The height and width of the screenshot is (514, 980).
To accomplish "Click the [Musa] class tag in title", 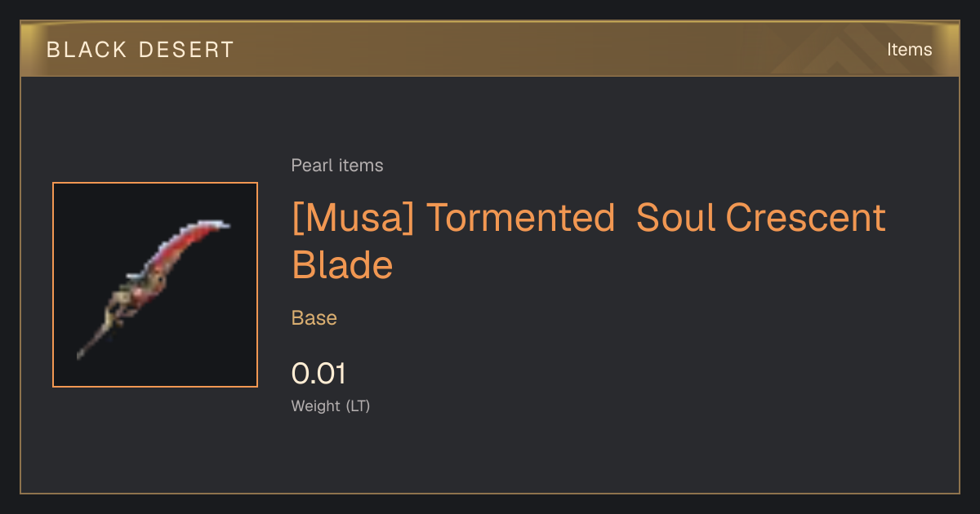I will pos(354,218).
